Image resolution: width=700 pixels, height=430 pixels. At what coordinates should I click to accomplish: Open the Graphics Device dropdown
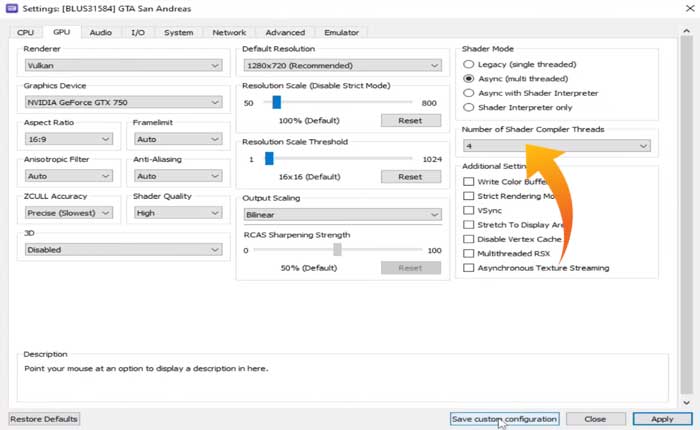point(122,102)
